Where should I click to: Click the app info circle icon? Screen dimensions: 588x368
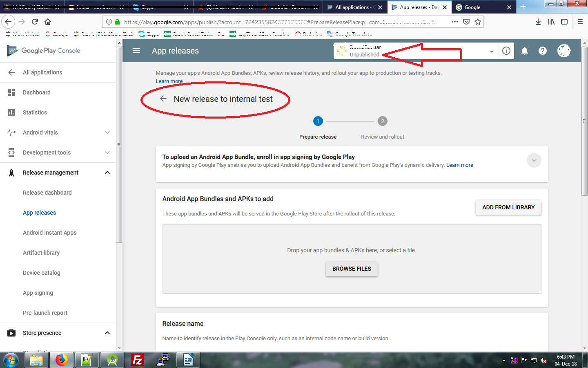tap(506, 51)
